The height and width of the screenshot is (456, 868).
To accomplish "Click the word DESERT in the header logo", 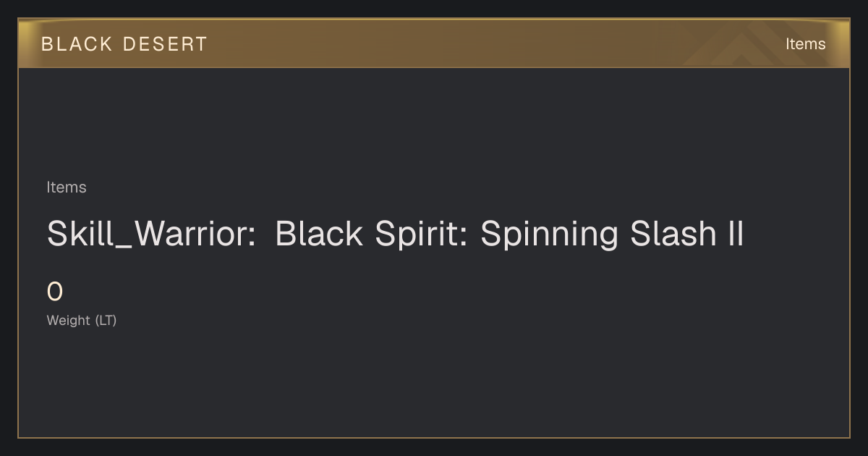I will click(x=165, y=44).
